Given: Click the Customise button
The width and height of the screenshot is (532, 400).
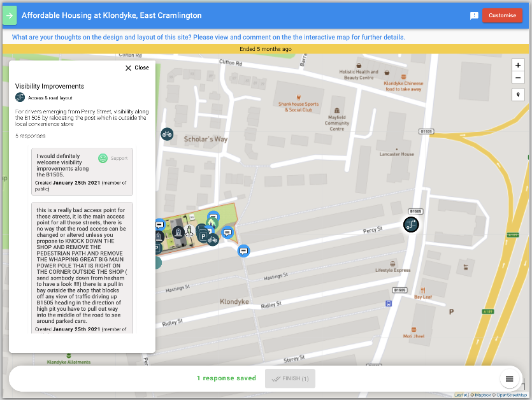Looking at the screenshot, I should pos(502,16).
